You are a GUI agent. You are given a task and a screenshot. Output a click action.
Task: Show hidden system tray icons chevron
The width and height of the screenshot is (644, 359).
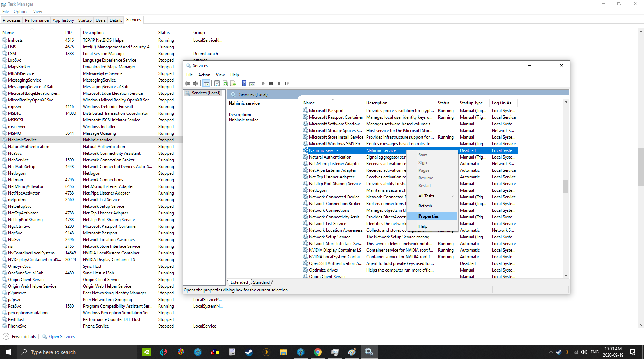(x=551, y=352)
